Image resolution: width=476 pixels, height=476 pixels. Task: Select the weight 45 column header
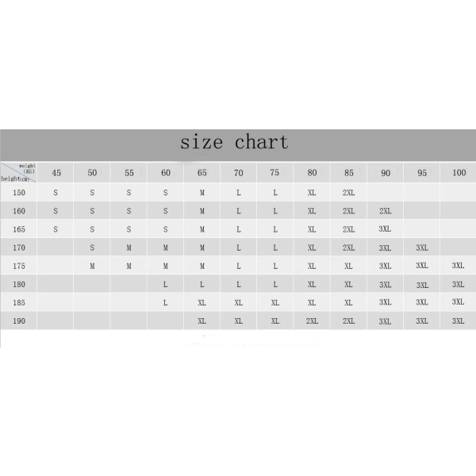tap(56, 173)
